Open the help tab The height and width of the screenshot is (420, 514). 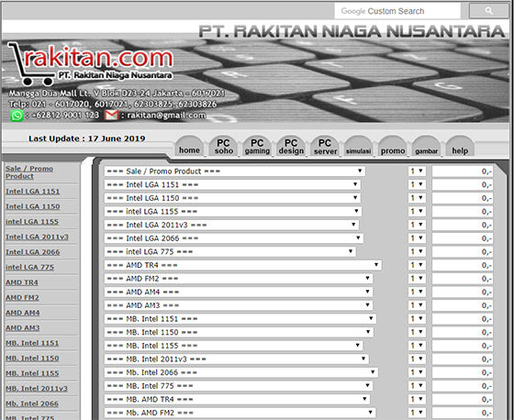tap(460, 146)
